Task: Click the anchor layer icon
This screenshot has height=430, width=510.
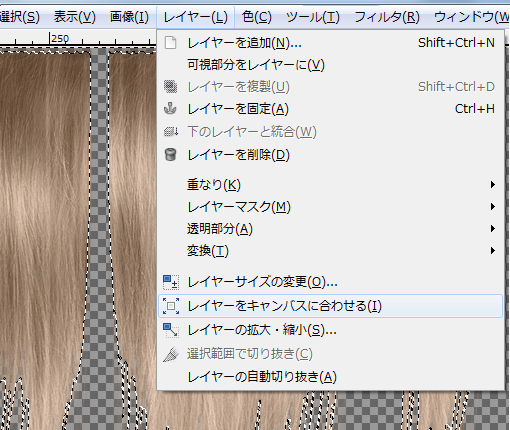Action: (170, 109)
